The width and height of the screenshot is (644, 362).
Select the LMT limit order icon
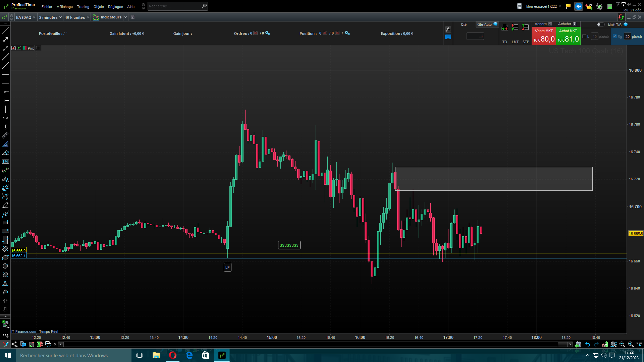pos(515,27)
